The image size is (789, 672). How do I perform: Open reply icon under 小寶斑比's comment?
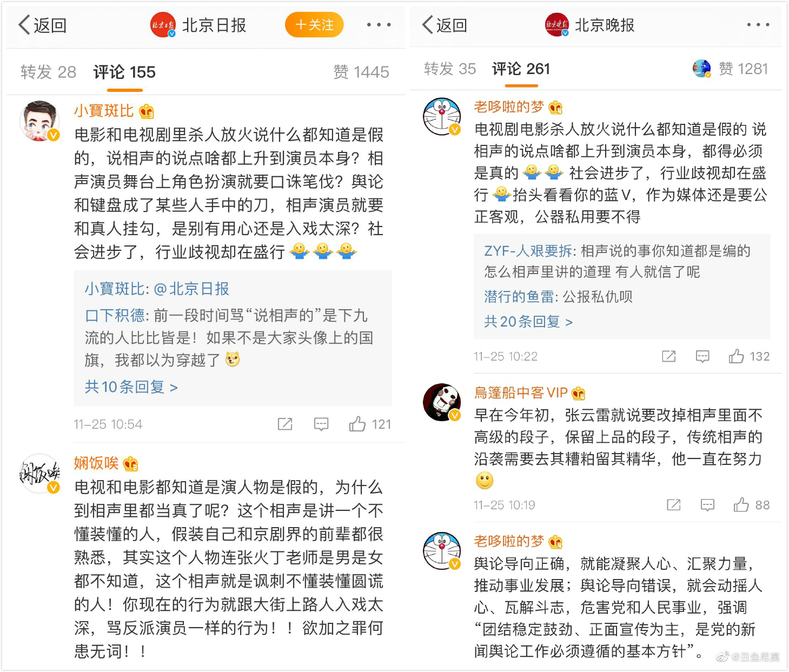pos(321,424)
